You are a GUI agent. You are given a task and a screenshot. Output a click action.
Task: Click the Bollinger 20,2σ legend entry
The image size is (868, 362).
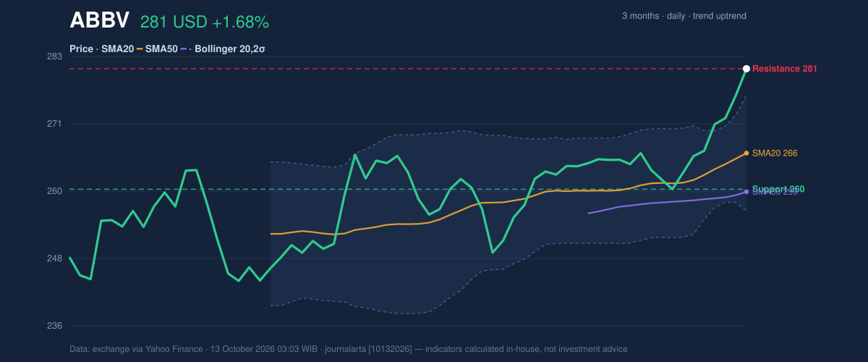point(230,49)
